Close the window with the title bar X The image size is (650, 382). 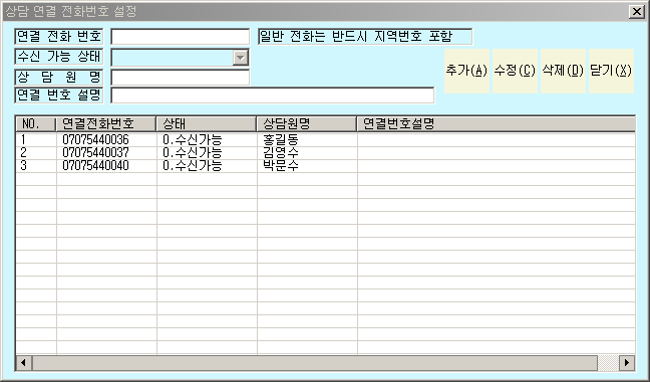[636, 12]
